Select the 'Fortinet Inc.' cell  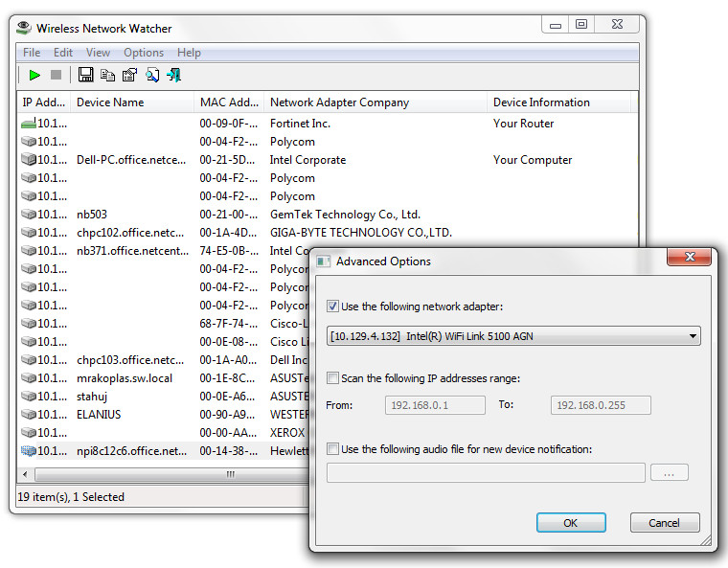300,124
